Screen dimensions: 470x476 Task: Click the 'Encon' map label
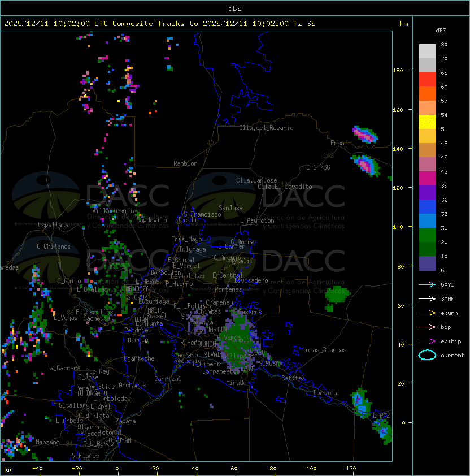339,143
